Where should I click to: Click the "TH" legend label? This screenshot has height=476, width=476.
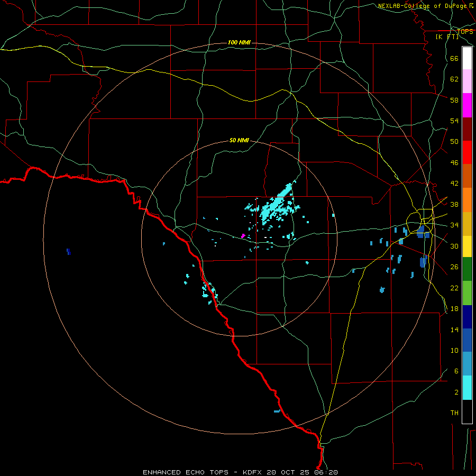click(x=454, y=413)
